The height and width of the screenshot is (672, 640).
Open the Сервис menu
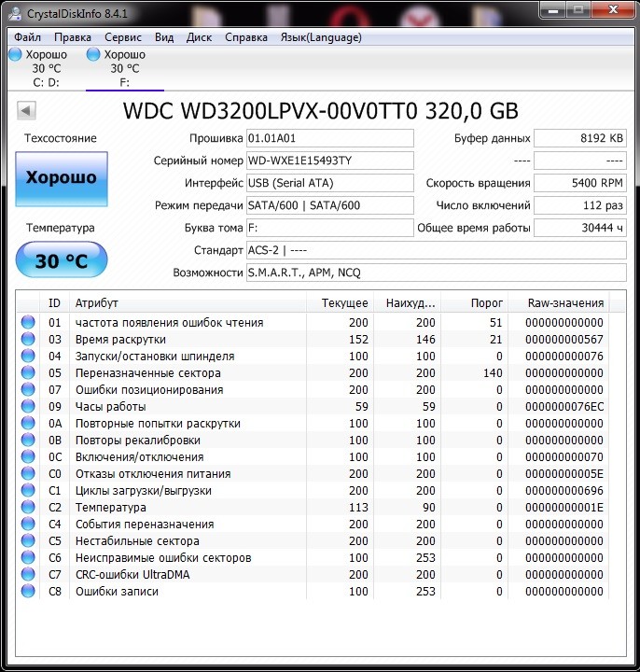coord(123,37)
